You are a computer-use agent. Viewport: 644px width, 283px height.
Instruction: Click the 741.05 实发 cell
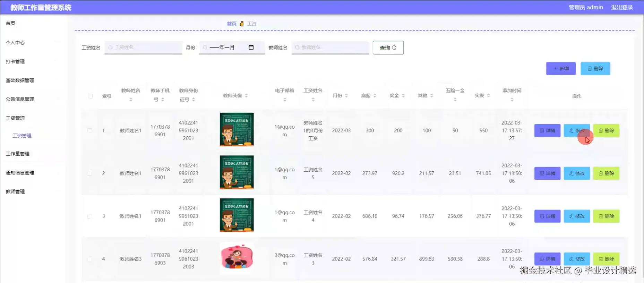[x=483, y=173]
